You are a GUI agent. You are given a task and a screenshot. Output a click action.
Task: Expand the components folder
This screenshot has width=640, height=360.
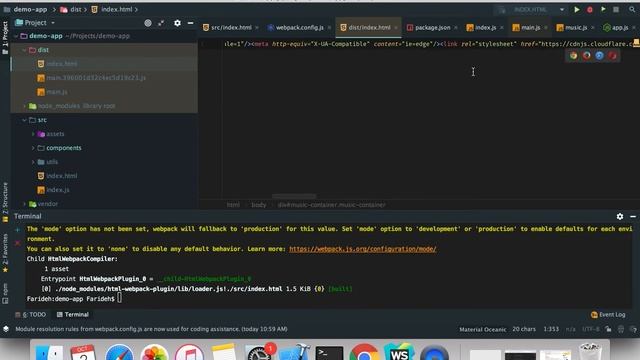click(33, 148)
